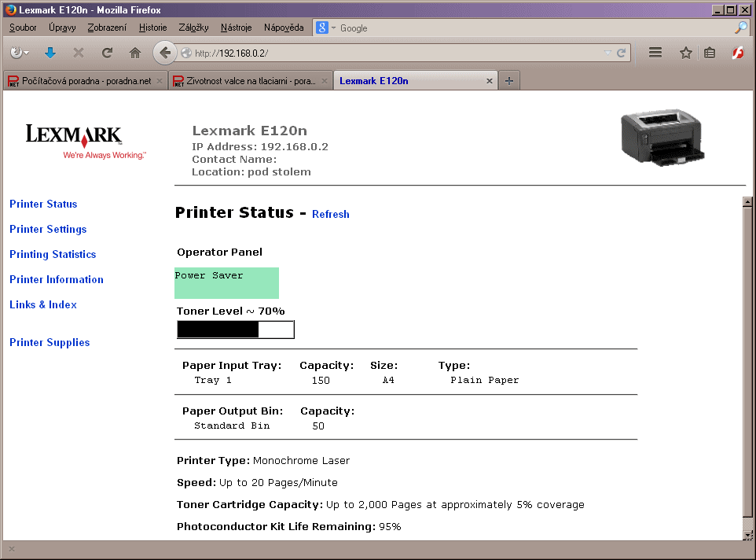Click the page scrollbar down arrow
This screenshot has width=756, height=560.
(x=747, y=534)
